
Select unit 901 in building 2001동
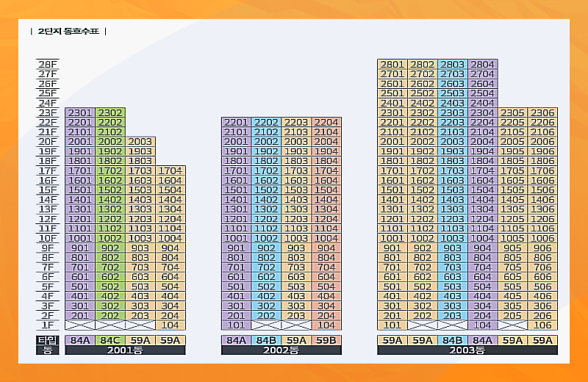[80, 248]
